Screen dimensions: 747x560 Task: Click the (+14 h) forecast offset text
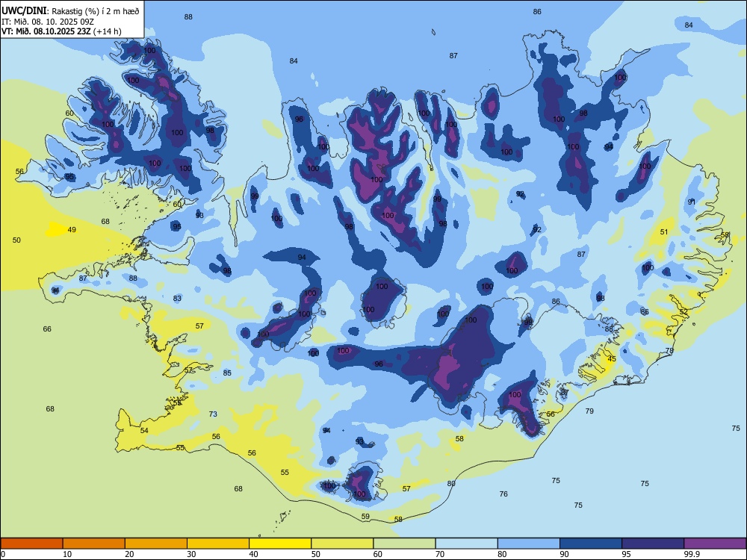[x=107, y=31]
